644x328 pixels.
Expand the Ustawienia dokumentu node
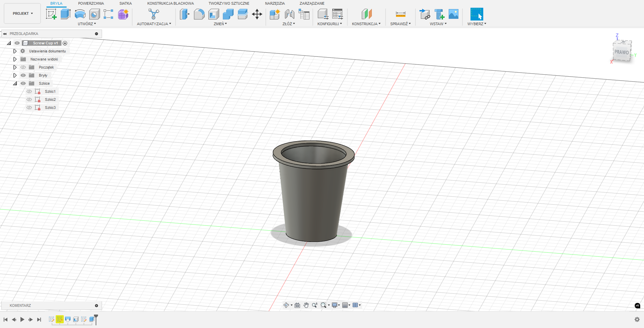(15, 51)
